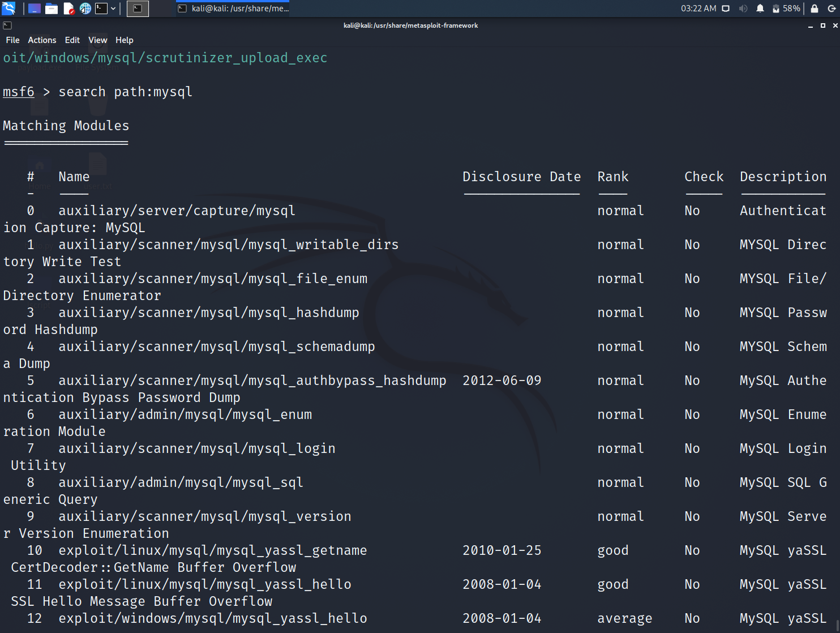Click 'good' rank of mysql_yassl_getname row

pos(613,550)
